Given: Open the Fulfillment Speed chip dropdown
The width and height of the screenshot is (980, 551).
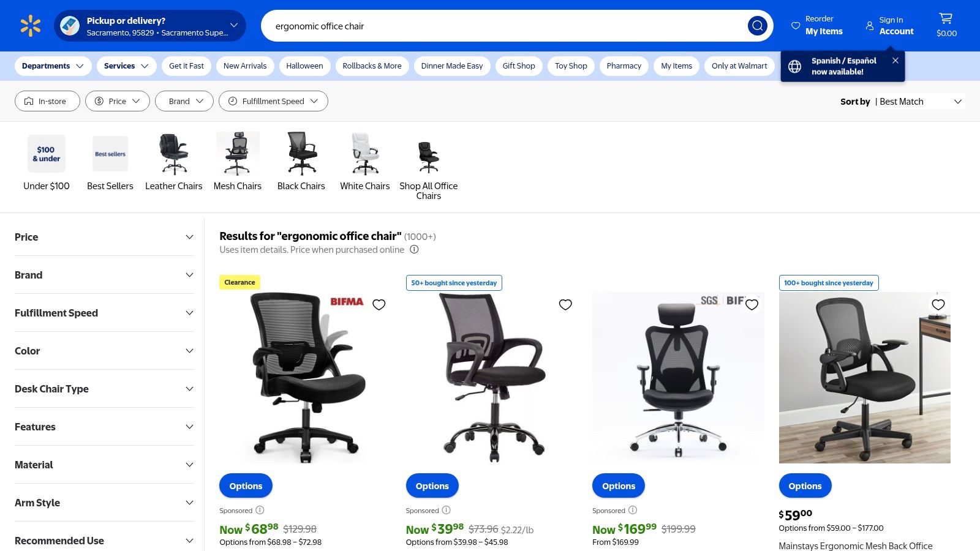Looking at the screenshot, I should point(273,101).
